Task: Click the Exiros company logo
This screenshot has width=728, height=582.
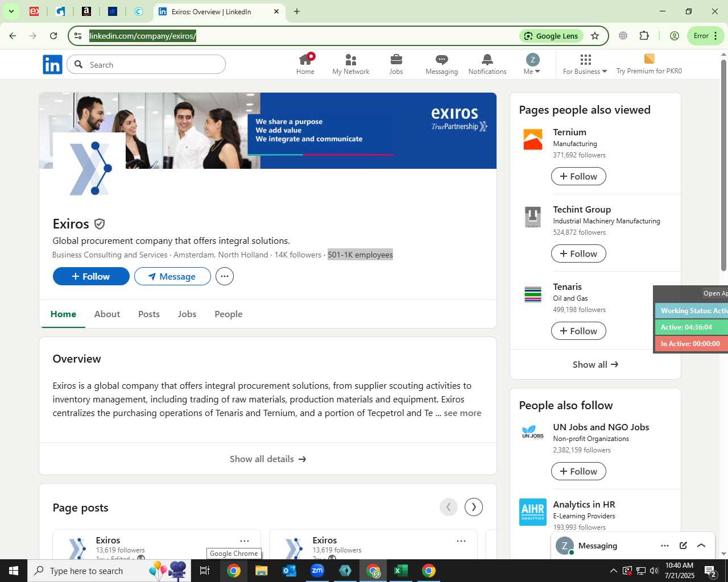Action: point(89,169)
